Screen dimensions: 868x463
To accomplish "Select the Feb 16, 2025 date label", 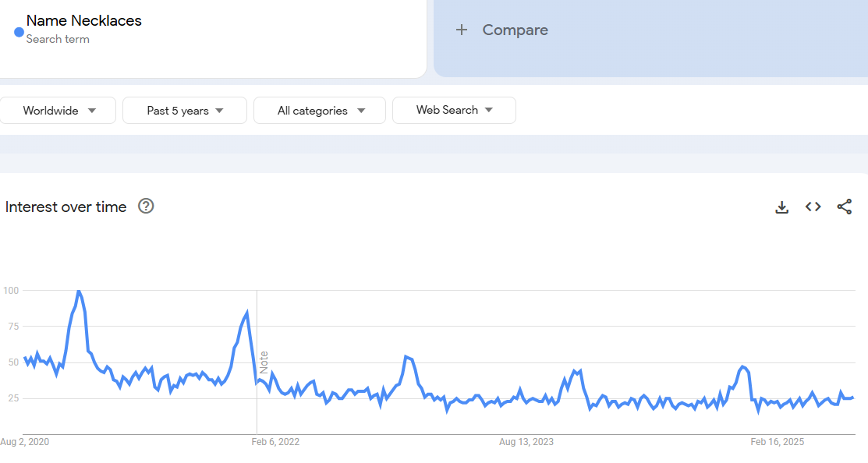I will pos(777,442).
